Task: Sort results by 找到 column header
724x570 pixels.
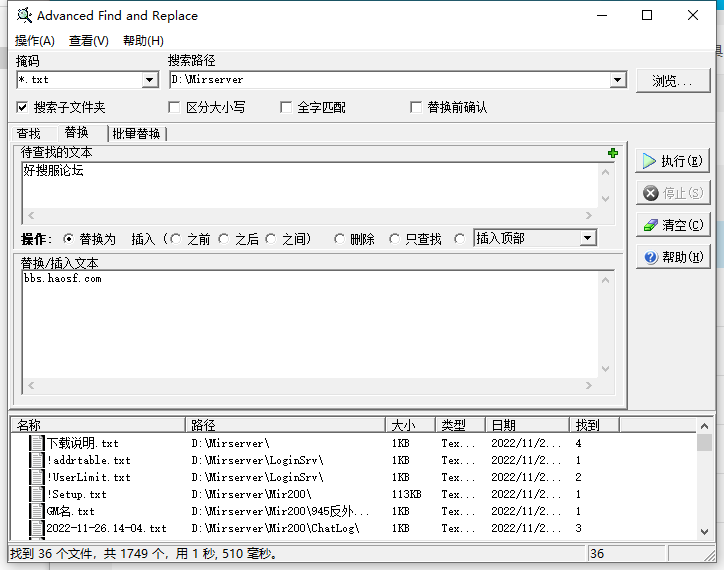Action: coord(595,425)
